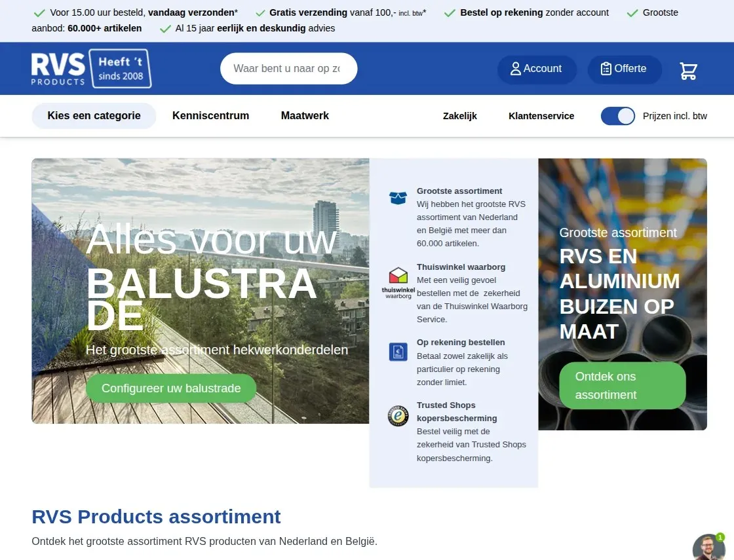Click inside the search field
Viewport: 734px width, 560px height.
tap(288, 68)
